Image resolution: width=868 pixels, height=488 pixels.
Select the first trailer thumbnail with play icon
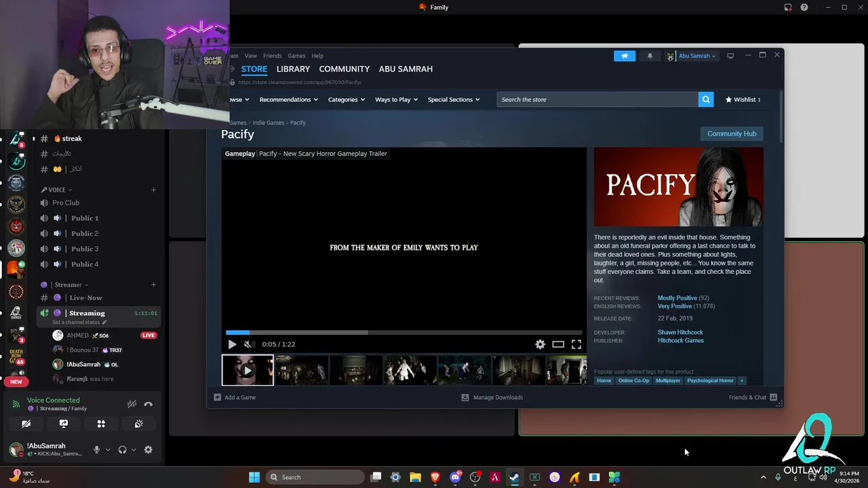[x=248, y=370]
